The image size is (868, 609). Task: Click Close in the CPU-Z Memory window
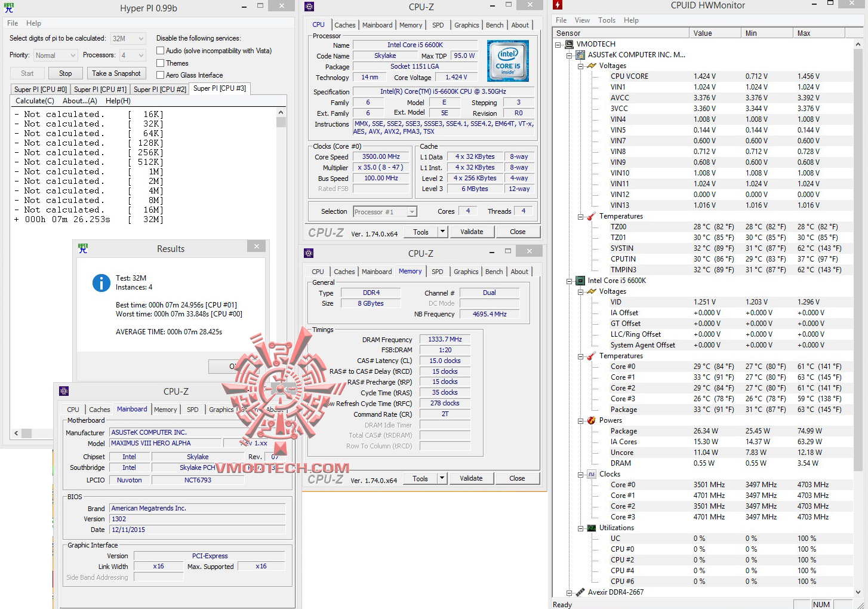tap(517, 478)
